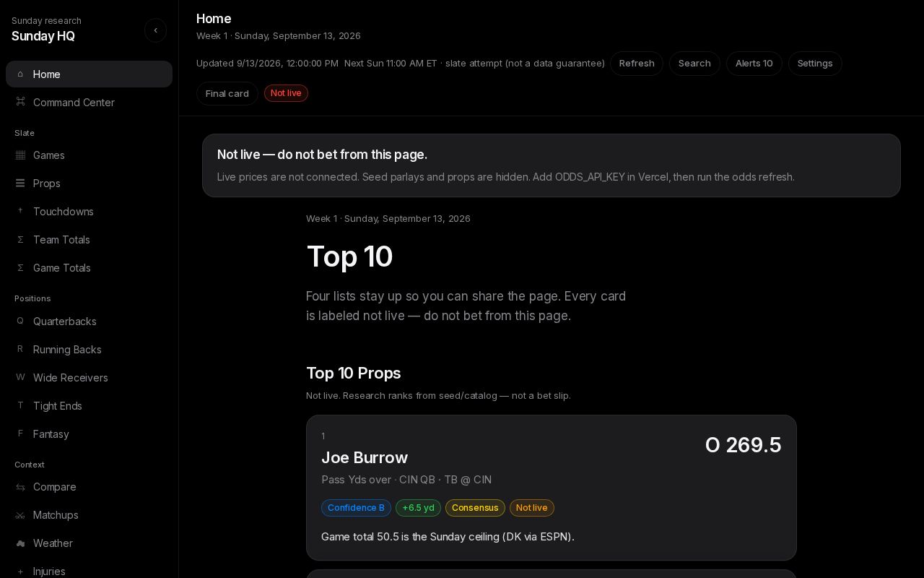Click the Final card button
This screenshot has height=578, width=924.
(227, 93)
